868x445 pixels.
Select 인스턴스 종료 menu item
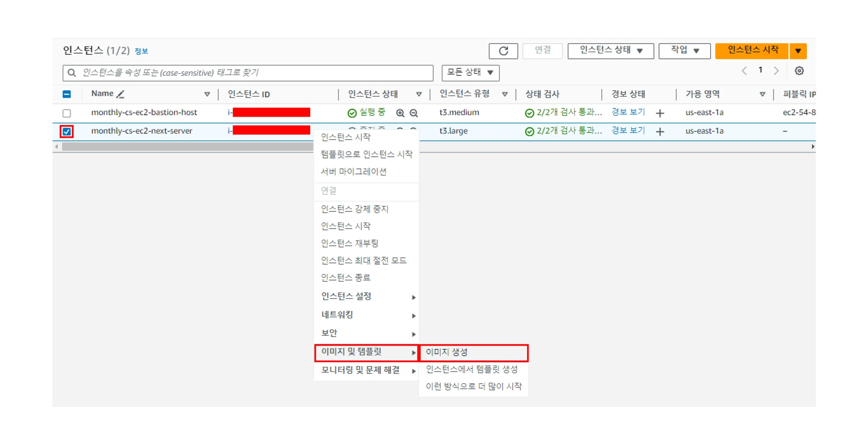[366, 278]
